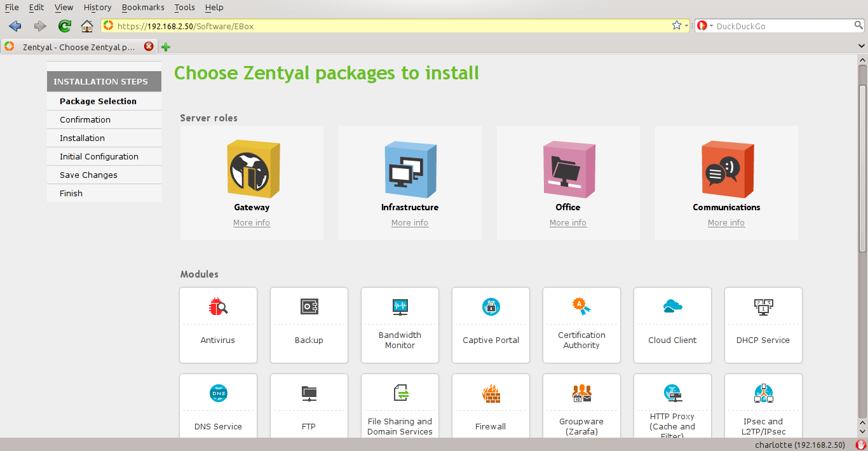Open the File menu
Screen dimensions: 868x451
point(11,7)
